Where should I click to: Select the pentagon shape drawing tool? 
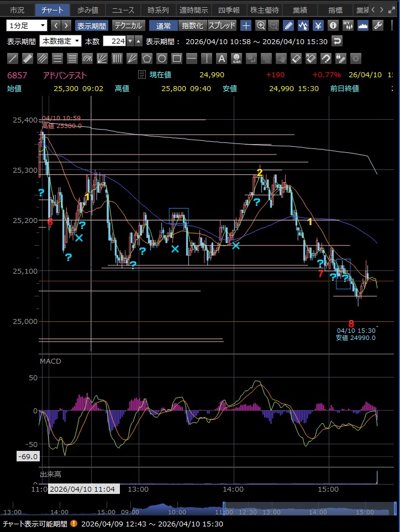(147, 58)
